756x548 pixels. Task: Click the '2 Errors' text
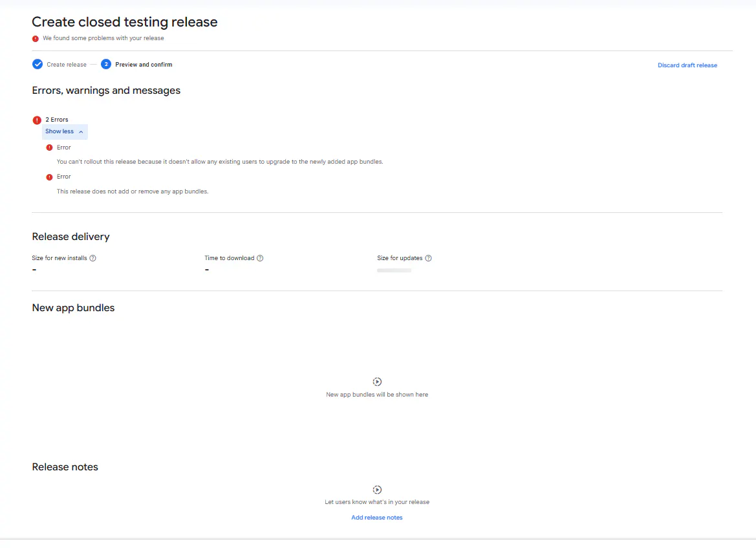click(57, 120)
